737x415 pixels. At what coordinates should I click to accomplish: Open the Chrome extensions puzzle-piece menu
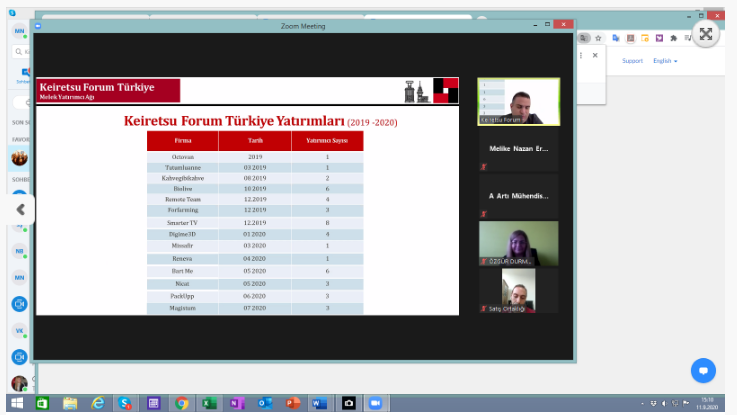coord(674,38)
